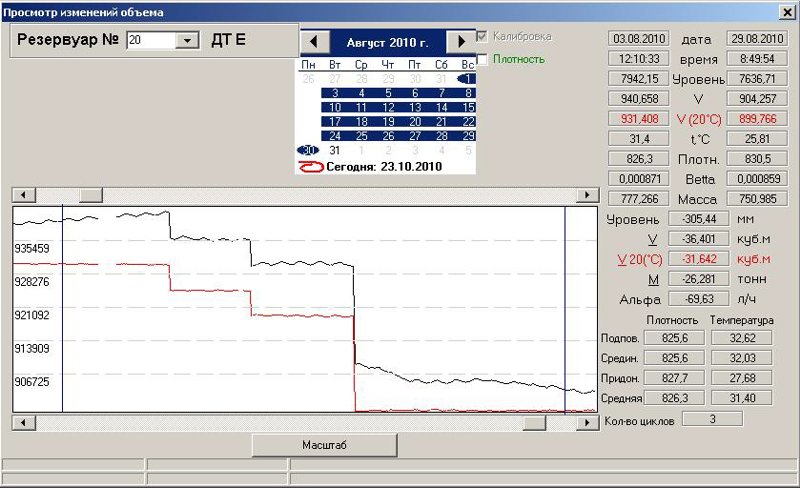Click upper scrollbar right arrow
Screen dimensions: 800x488
tap(587, 195)
